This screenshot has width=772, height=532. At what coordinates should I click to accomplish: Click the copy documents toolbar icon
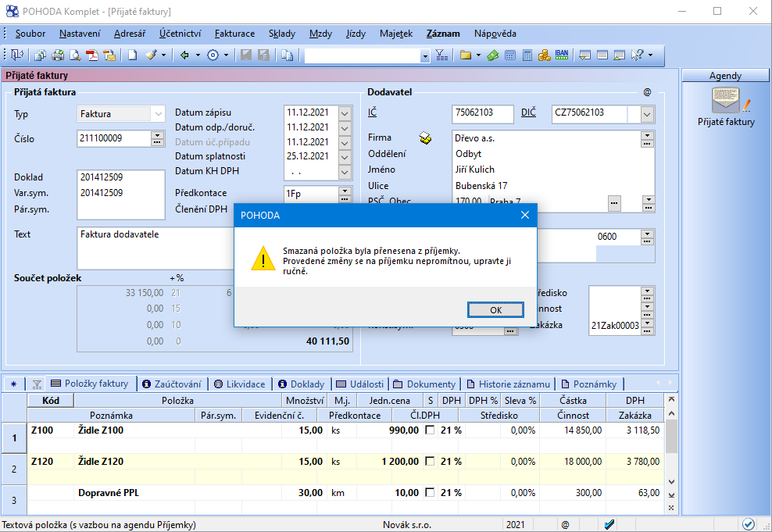tap(287, 55)
